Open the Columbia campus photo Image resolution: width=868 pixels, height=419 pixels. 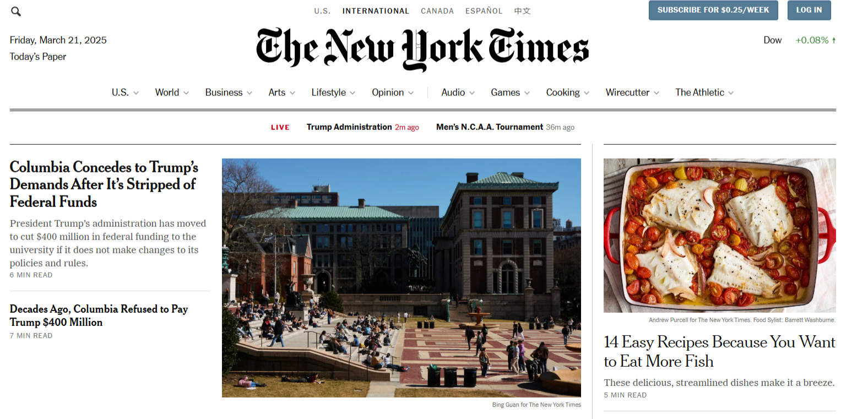(402, 278)
